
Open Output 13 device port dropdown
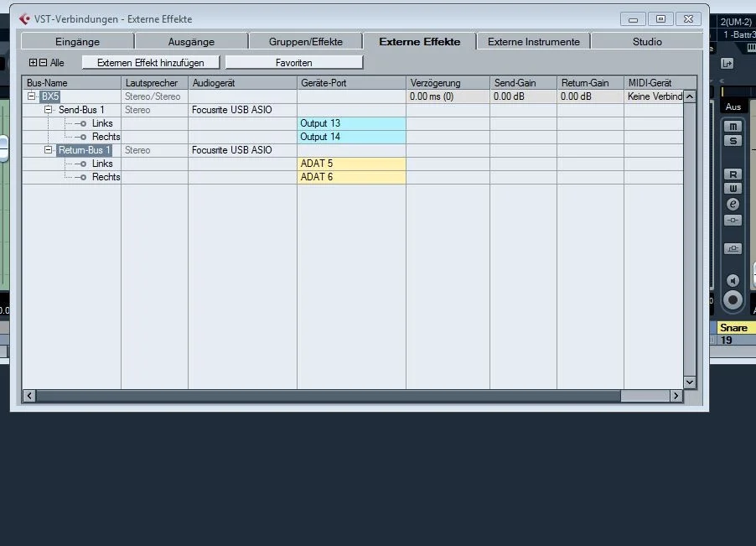pos(351,123)
